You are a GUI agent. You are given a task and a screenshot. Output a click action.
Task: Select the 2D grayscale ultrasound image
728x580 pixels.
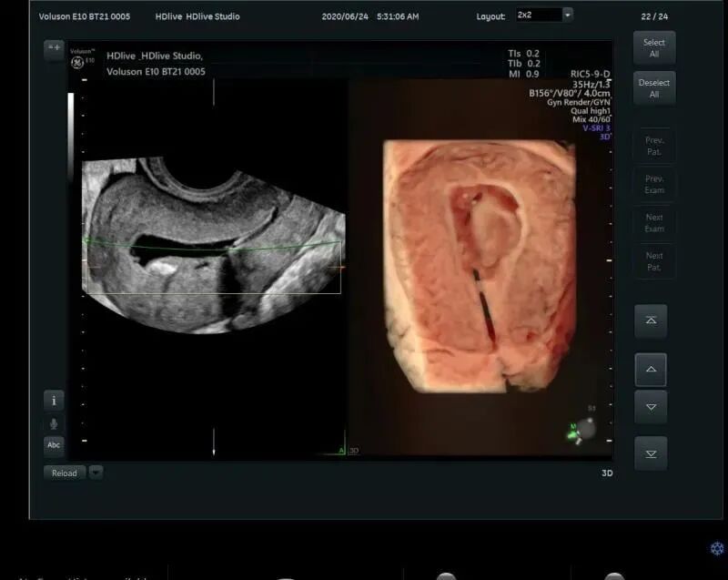[214, 244]
